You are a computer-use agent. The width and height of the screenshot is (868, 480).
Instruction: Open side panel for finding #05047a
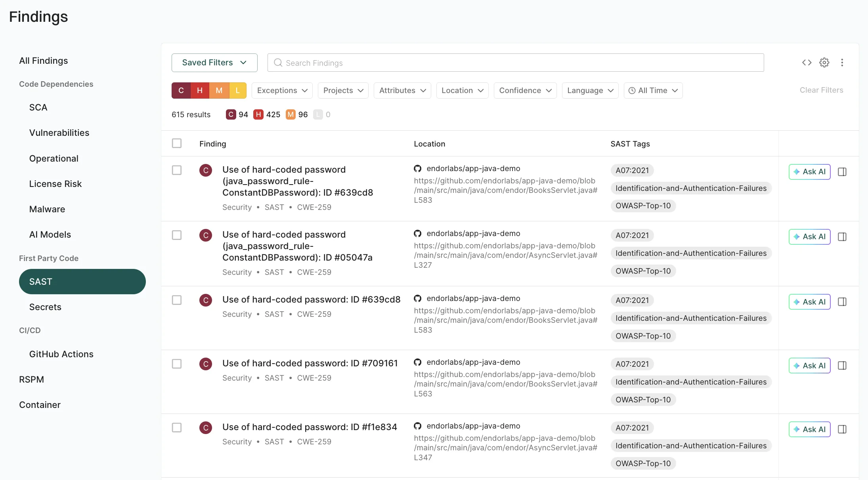click(x=842, y=237)
